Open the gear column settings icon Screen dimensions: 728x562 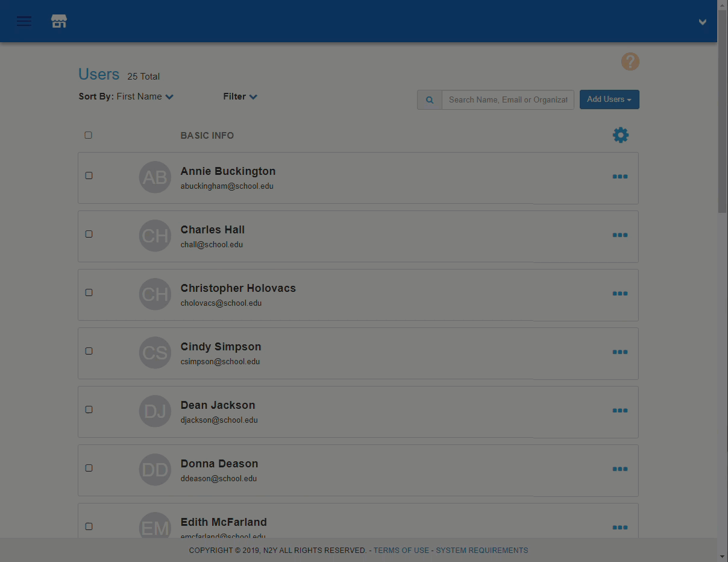[621, 135]
